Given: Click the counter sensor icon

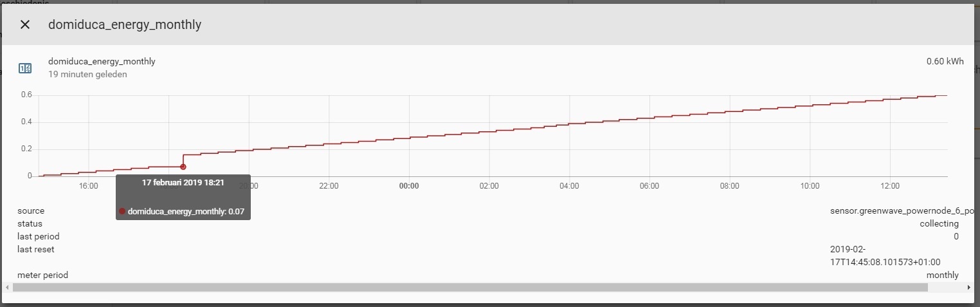Looking at the screenshot, I should [x=25, y=68].
